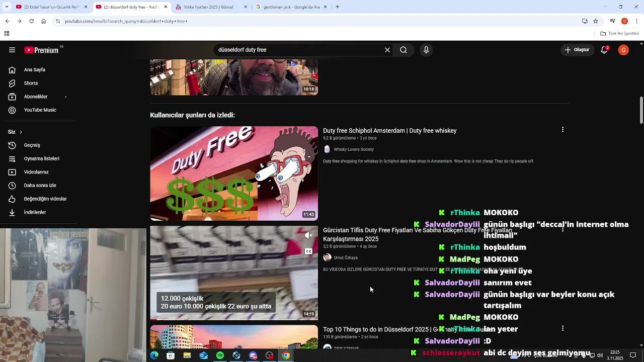This screenshot has width=644, height=362.
Task: Open the Chrome profile avatar
Action: [624, 21]
